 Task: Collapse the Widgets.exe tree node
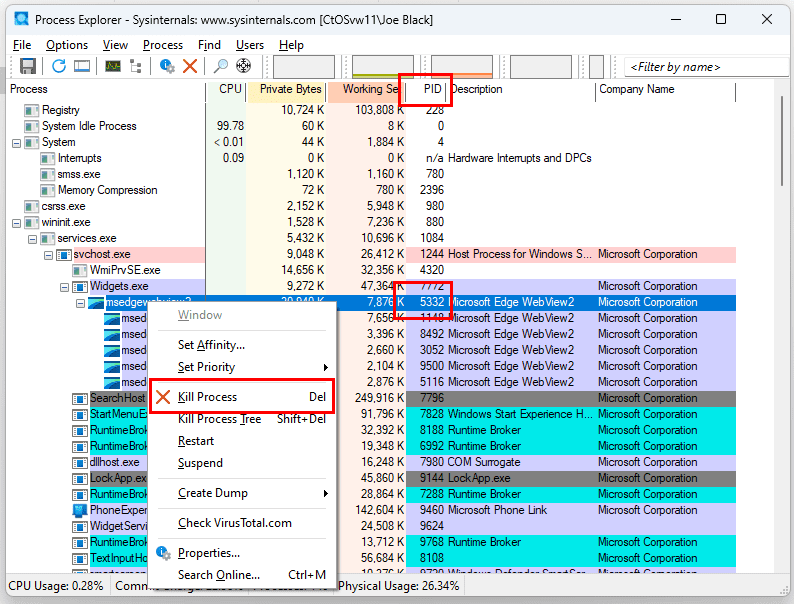tap(64, 287)
